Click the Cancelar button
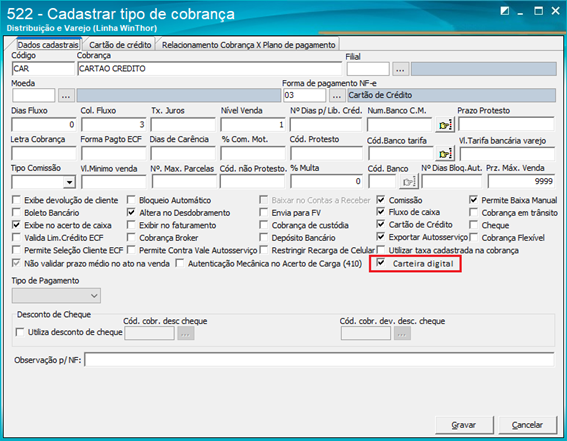 527,425
